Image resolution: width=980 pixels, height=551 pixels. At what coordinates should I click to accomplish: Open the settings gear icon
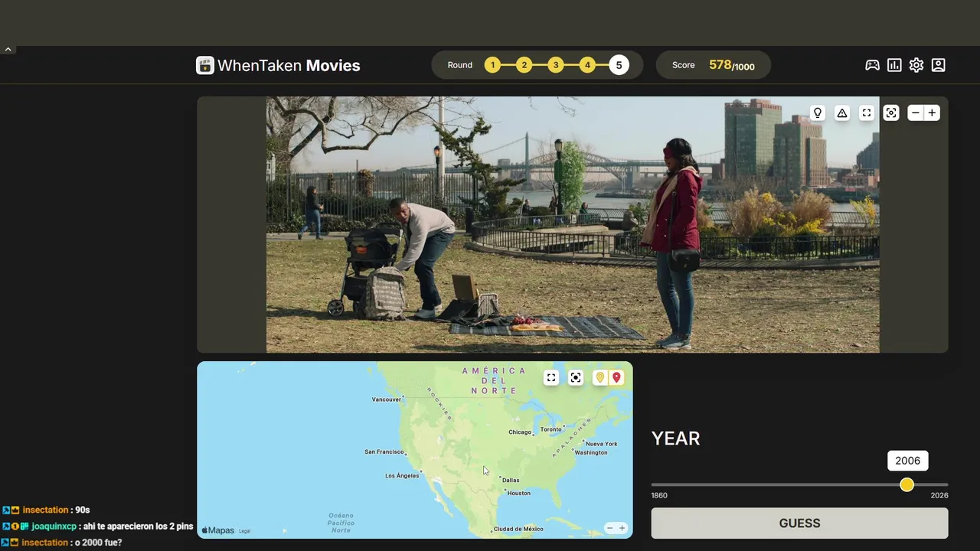pyautogui.click(x=916, y=65)
